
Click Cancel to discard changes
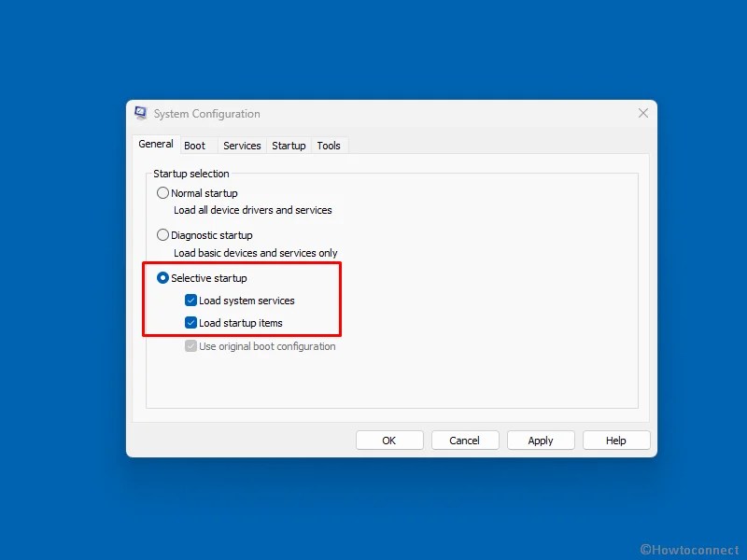(465, 440)
